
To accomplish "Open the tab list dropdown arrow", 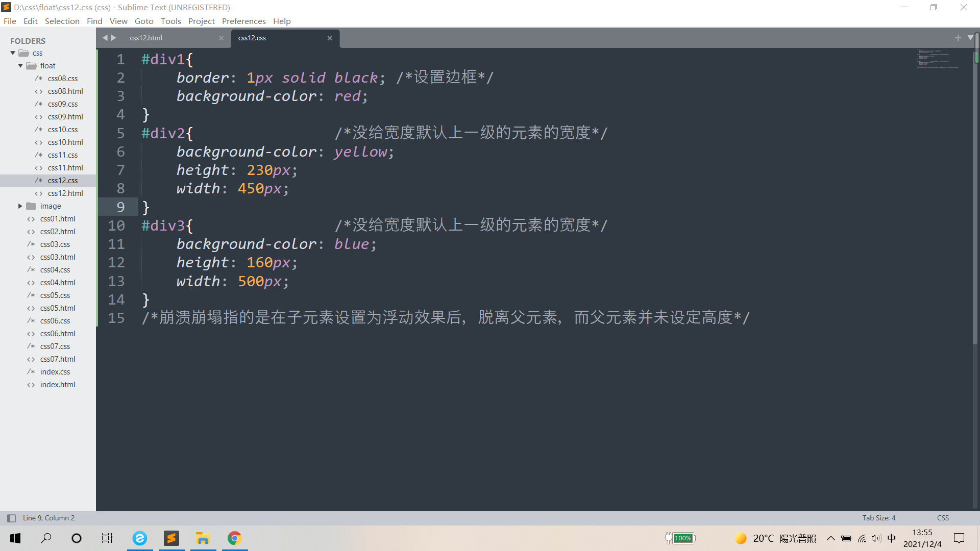I will coord(970,38).
